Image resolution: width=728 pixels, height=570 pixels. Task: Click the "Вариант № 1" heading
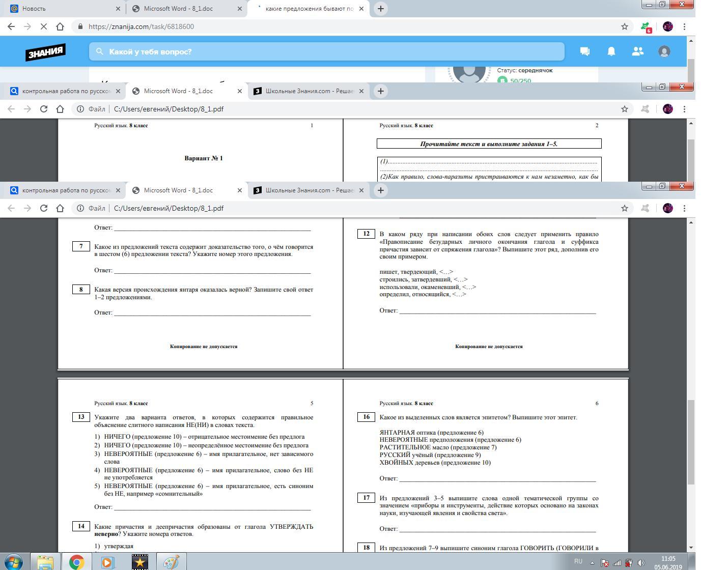[204, 158]
